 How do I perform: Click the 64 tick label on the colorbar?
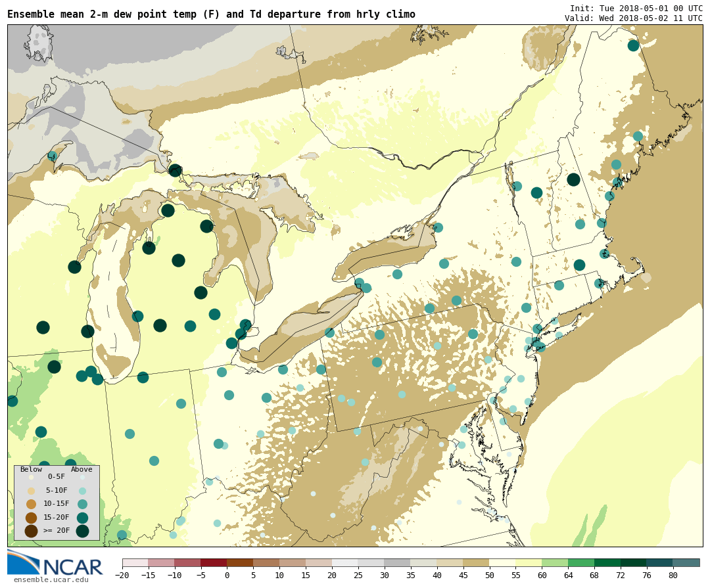click(568, 576)
